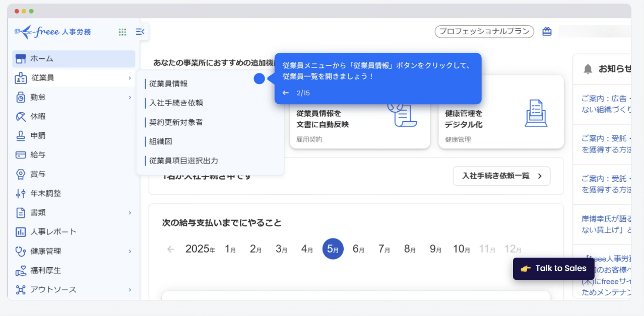Click the gift box icon in header
644x316 pixels.
547,32
